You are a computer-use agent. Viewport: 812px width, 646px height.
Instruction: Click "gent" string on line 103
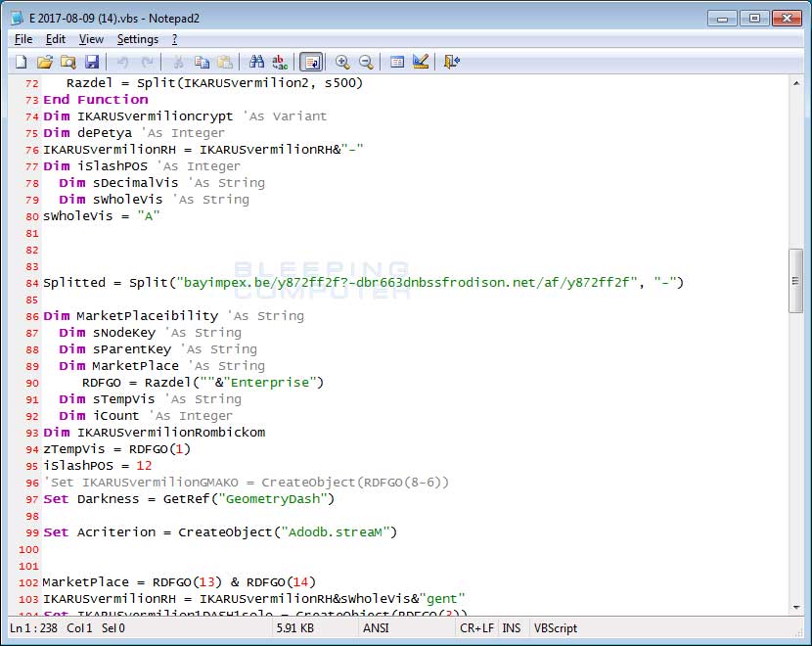coord(442,599)
